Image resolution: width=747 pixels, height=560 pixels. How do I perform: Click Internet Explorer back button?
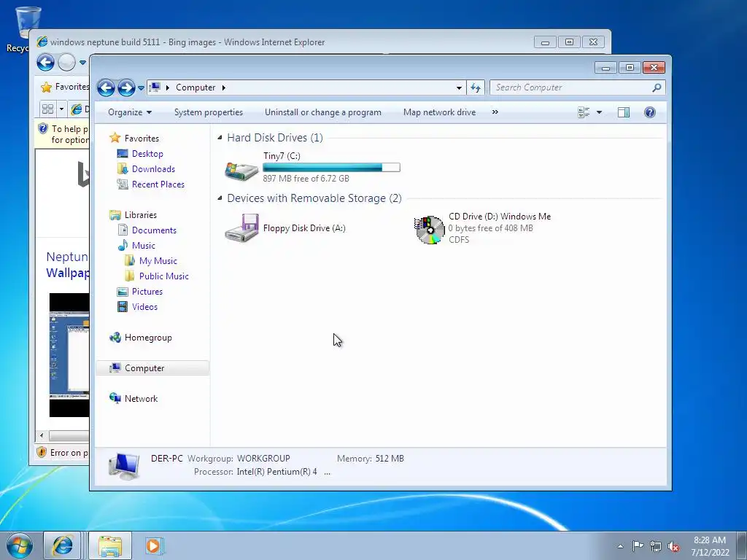[46, 63]
